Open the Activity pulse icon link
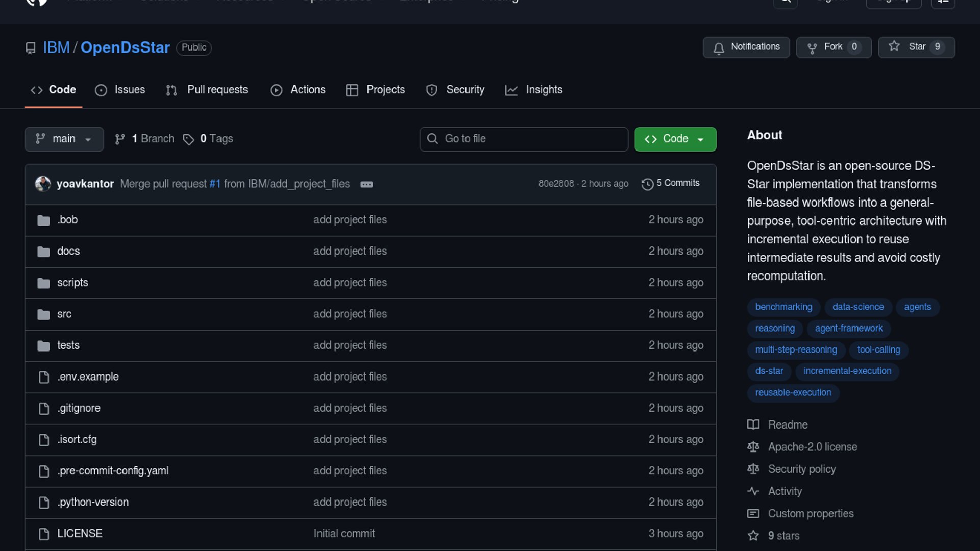 point(753,491)
